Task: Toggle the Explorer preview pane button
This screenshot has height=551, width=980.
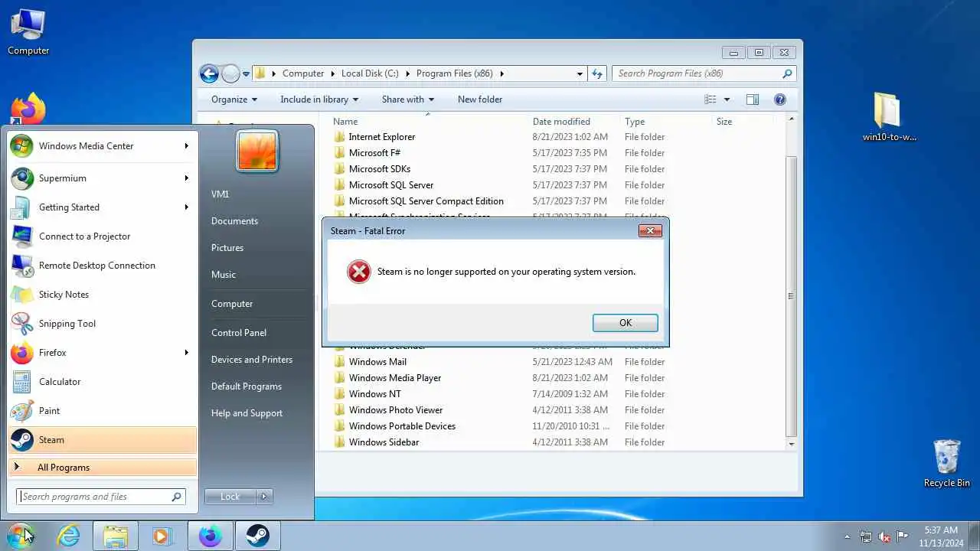Action: coord(753,99)
